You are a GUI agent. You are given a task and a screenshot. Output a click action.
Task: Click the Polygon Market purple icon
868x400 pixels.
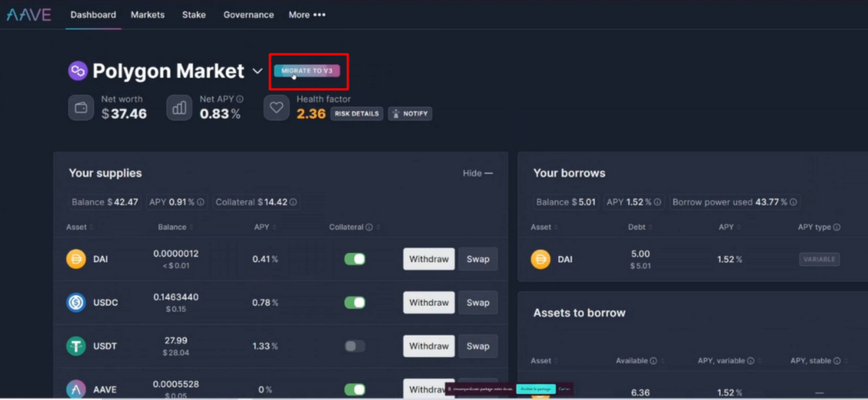pos(78,71)
